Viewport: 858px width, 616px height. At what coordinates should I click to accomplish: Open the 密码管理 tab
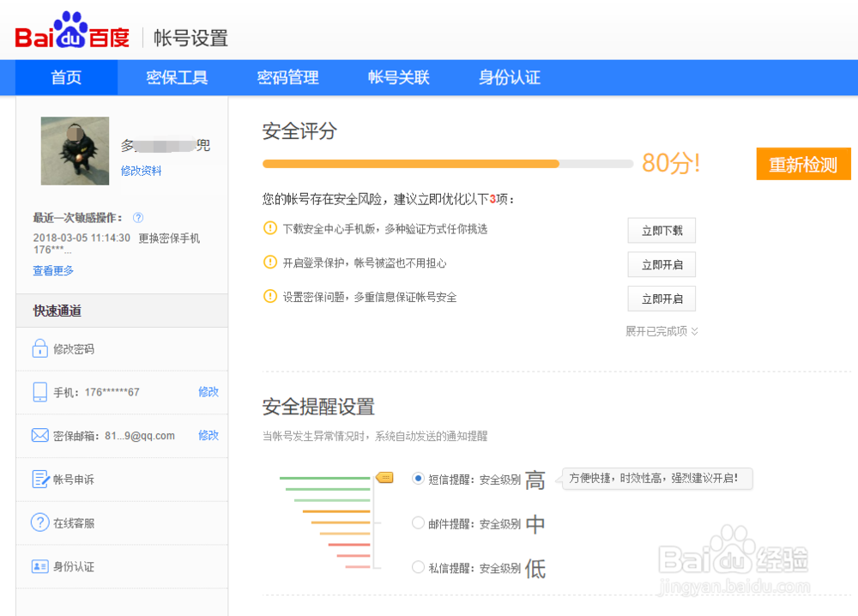click(287, 78)
